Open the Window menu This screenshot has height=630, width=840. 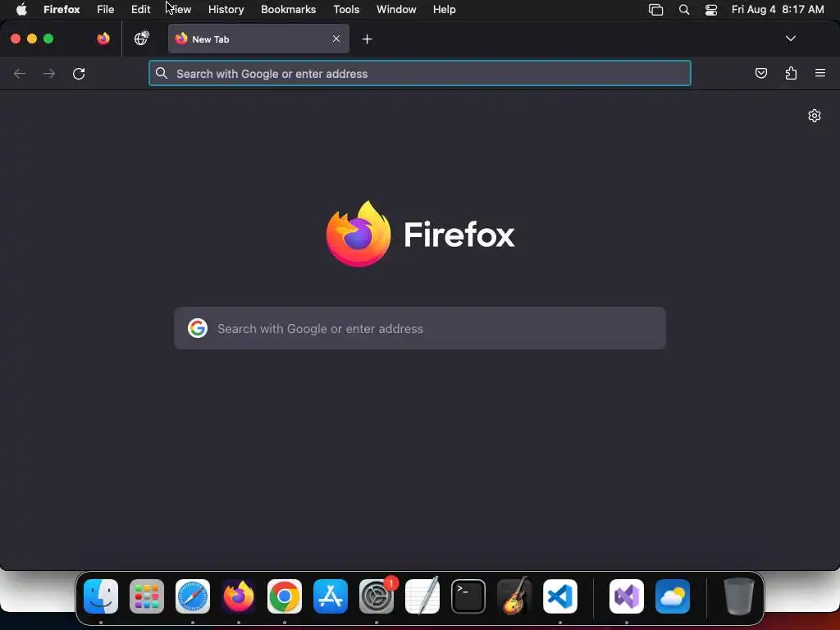[396, 10]
